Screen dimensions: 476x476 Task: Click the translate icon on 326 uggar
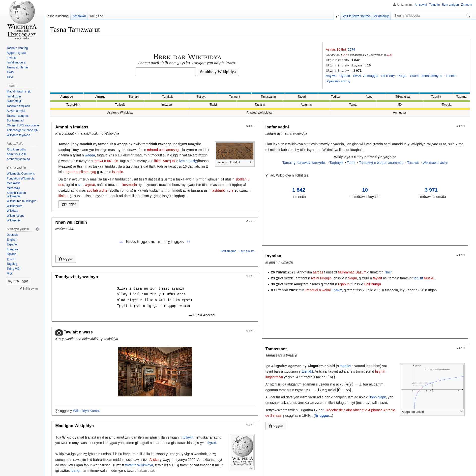pyautogui.click(x=10, y=281)
